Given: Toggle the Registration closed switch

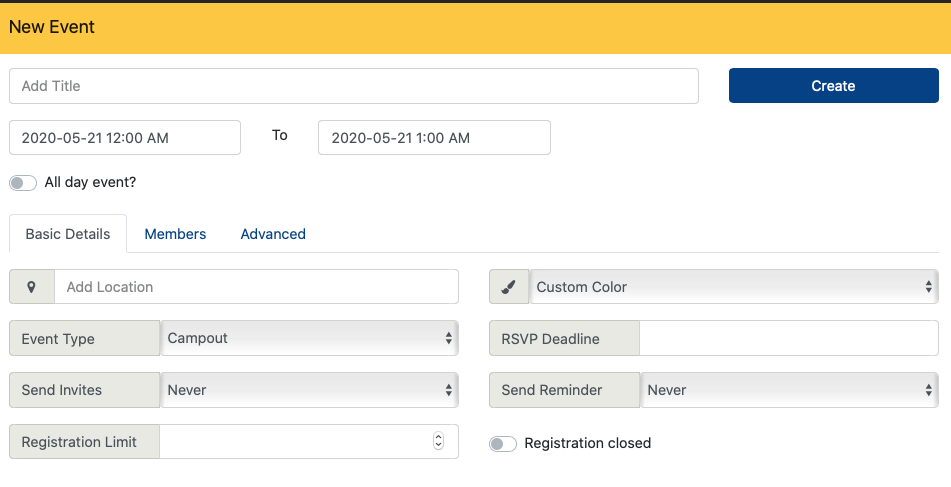Looking at the screenshot, I should point(502,443).
